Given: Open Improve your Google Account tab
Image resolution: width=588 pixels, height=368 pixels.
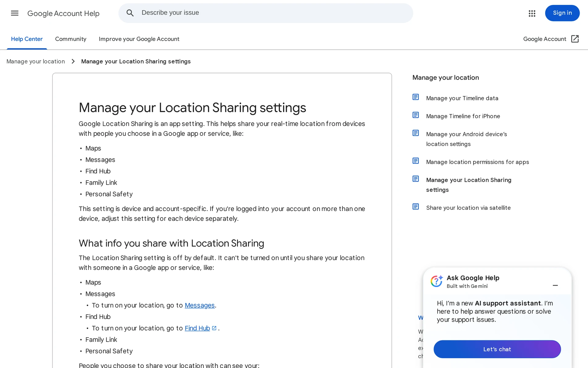Looking at the screenshot, I should [x=139, y=39].
